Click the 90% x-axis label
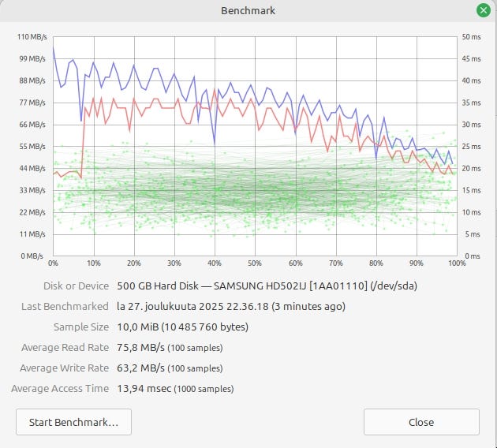The width and height of the screenshot is (497, 448). tap(417, 263)
